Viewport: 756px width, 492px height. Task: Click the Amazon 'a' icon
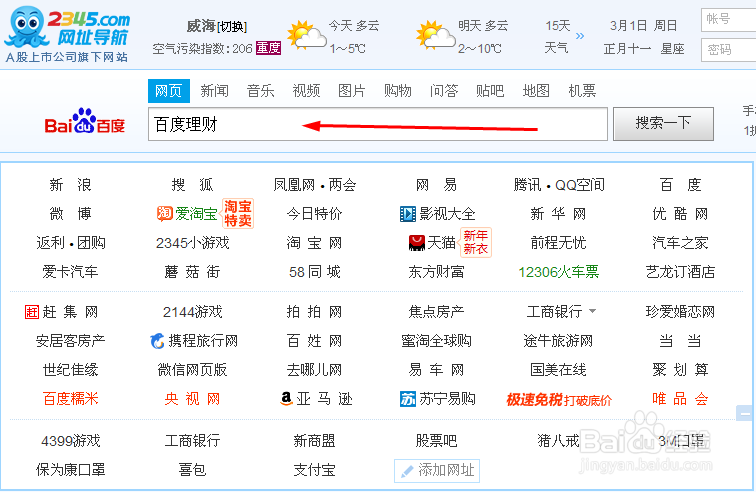pos(286,398)
